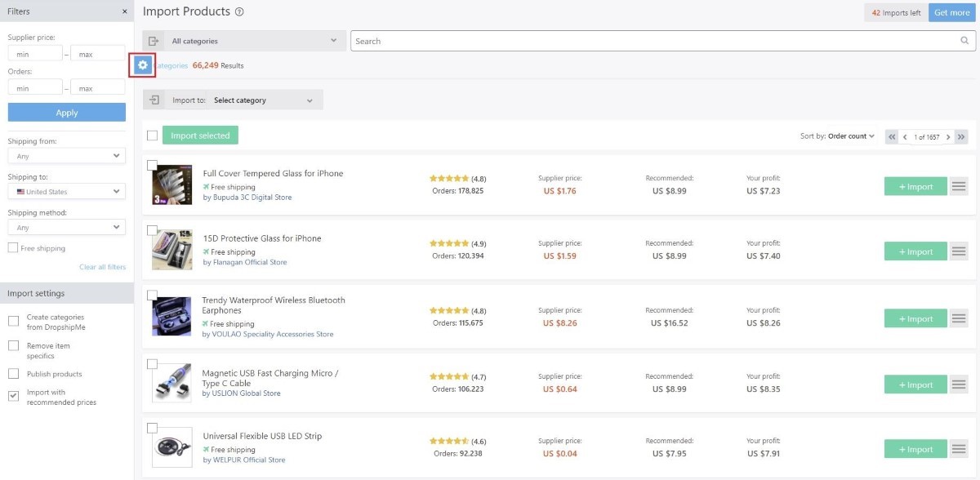Open menu icon for Full Cover Tempered Glass

pyautogui.click(x=959, y=186)
